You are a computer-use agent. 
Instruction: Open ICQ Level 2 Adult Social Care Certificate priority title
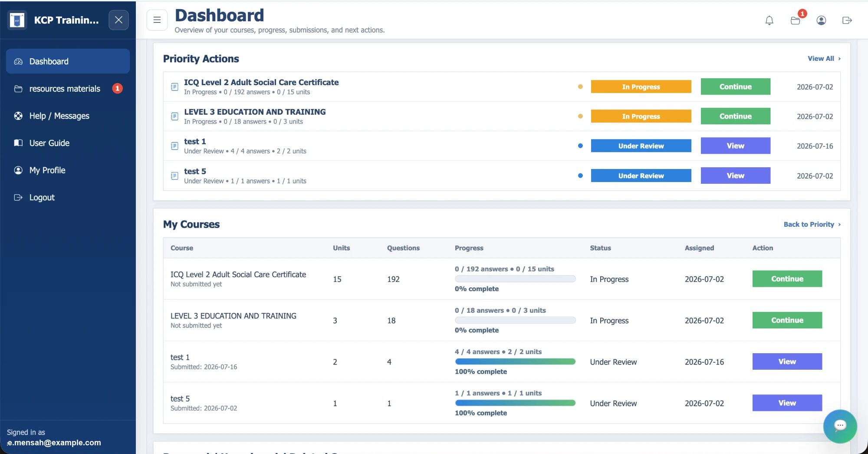[261, 82]
